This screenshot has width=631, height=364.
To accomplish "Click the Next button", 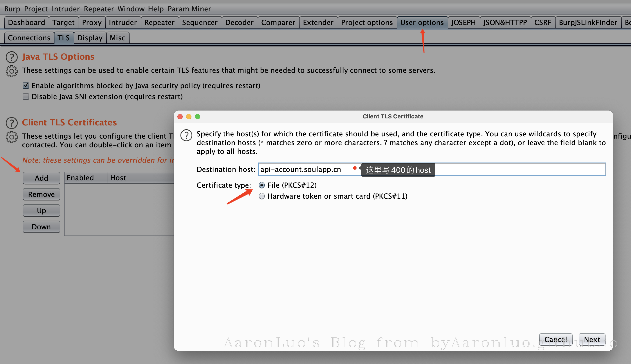I will 592,339.
